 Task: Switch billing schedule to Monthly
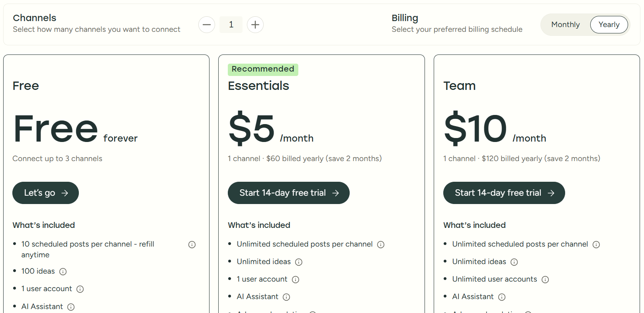[x=565, y=25]
